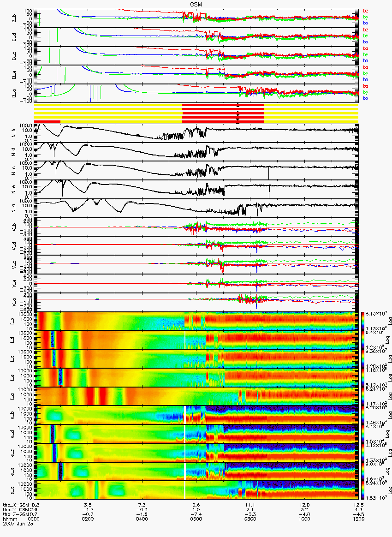Click the X-GSM value 12.5

[x=358, y=505]
